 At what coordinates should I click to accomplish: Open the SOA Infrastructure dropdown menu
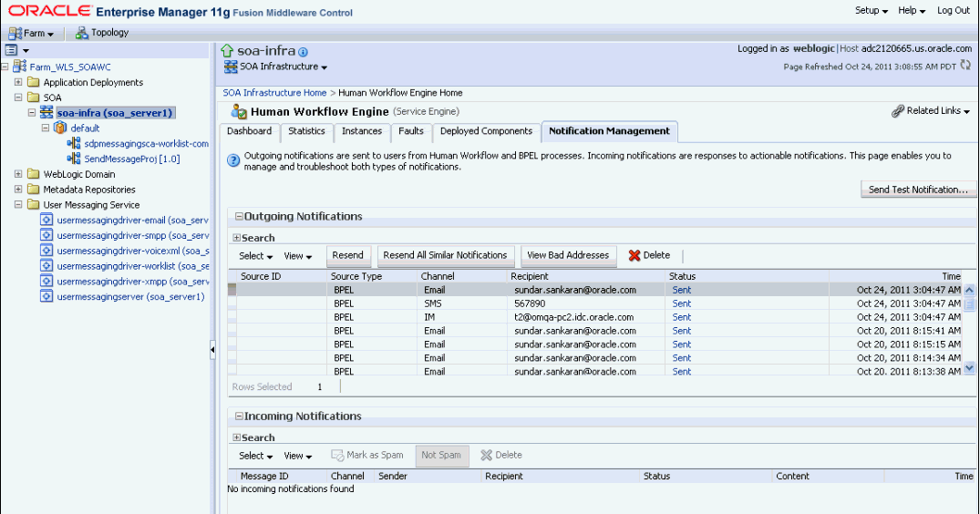click(x=283, y=67)
